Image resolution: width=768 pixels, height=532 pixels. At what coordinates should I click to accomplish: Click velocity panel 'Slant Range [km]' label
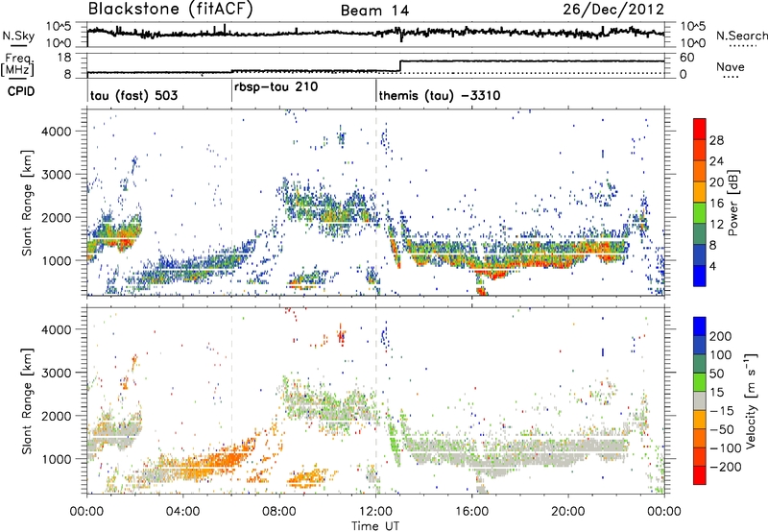27,400
